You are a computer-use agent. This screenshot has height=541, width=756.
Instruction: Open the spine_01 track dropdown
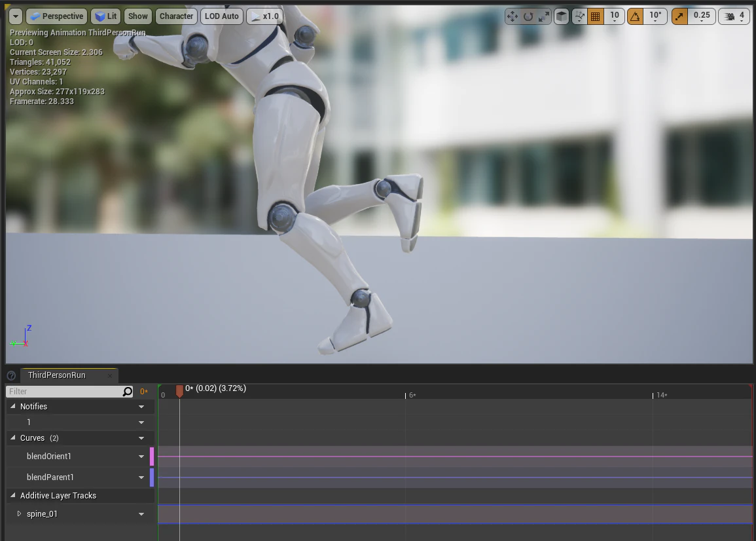pyautogui.click(x=141, y=514)
